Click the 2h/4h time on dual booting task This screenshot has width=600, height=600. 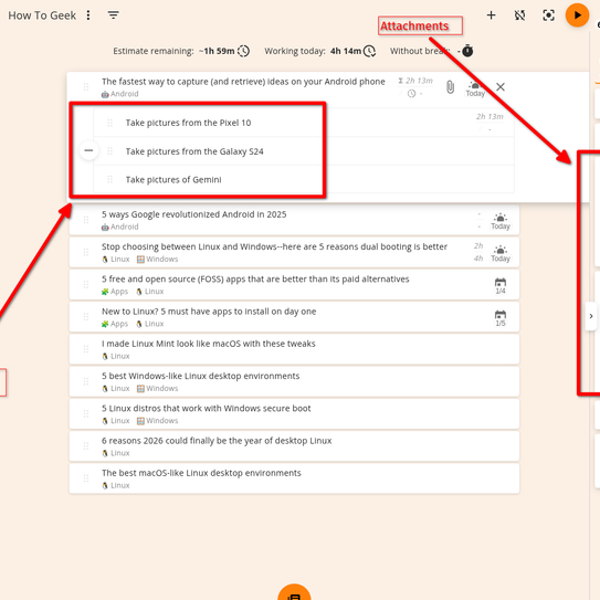click(478, 252)
